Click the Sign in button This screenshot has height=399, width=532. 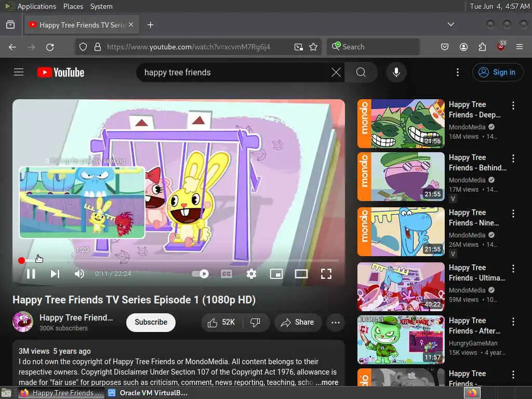click(x=497, y=72)
